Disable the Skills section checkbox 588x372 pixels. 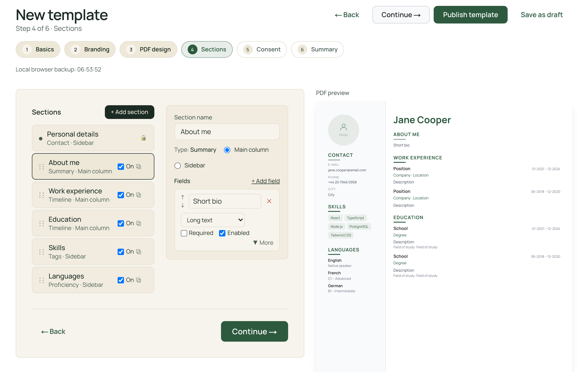tap(121, 252)
